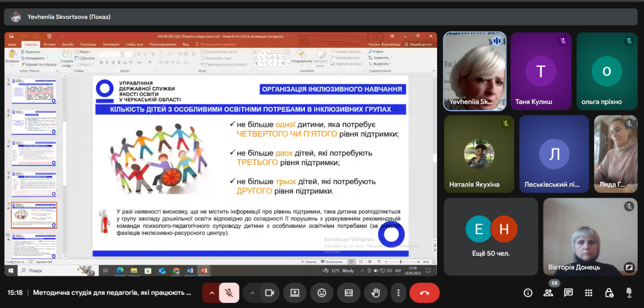Adjust the PowerPoint zoom slider

click(402, 261)
